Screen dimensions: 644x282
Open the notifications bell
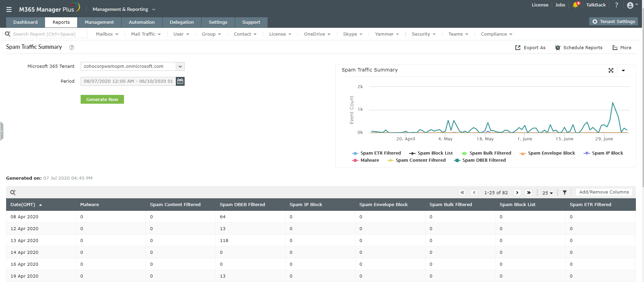(x=575, y=5)
